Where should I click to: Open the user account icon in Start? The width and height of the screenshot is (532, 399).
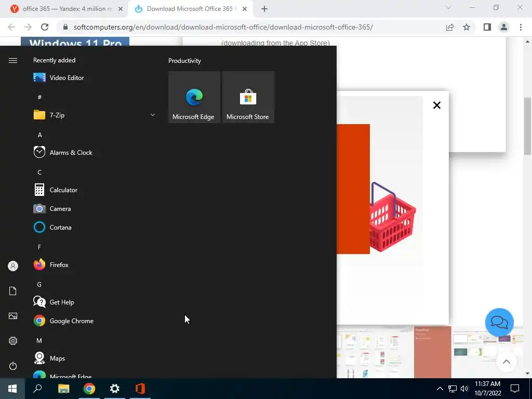coord(13,266)
